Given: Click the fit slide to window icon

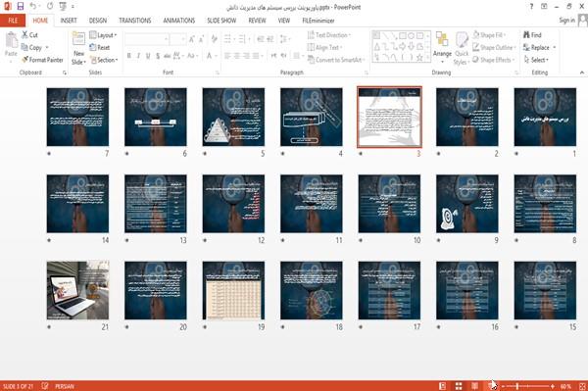Looking at the screenshot, I should pyautogui.click(x=582, y=386).
